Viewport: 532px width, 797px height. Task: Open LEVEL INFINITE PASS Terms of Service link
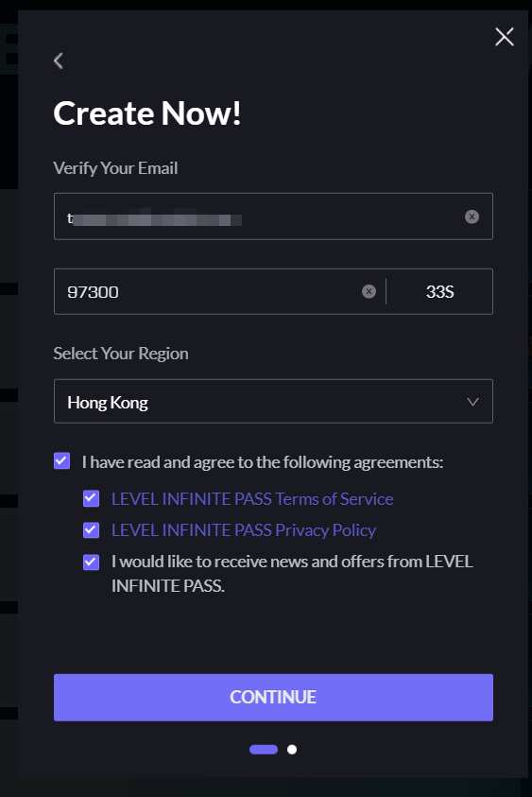[x=252, y=499]
